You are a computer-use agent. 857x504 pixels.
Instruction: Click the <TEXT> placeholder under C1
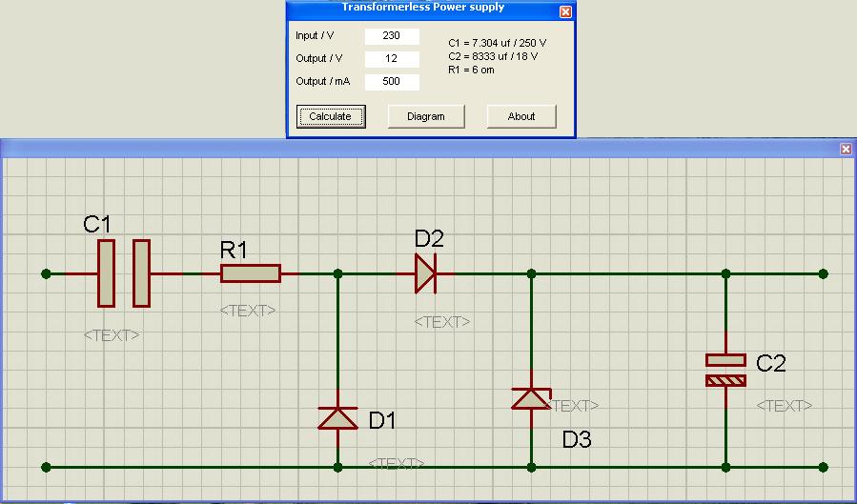112,335
